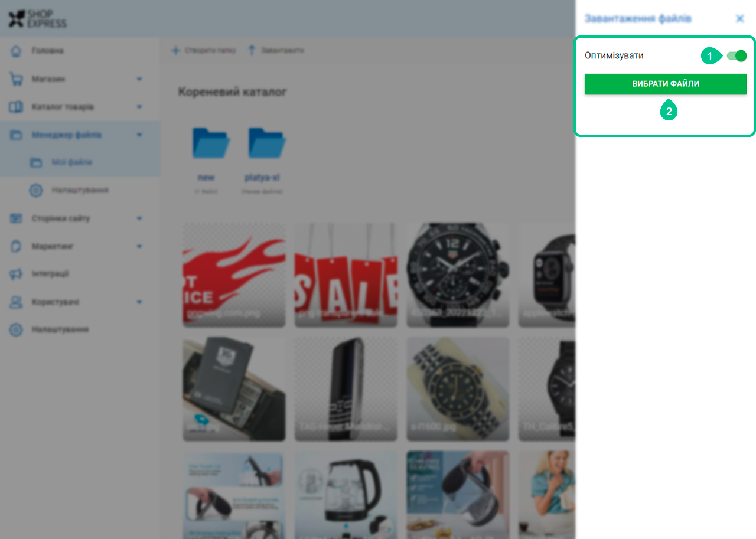Viewport: 756px width, 539px height.
Task: Click the bottom Налаштування gear icon
Action: pos(16,329)
